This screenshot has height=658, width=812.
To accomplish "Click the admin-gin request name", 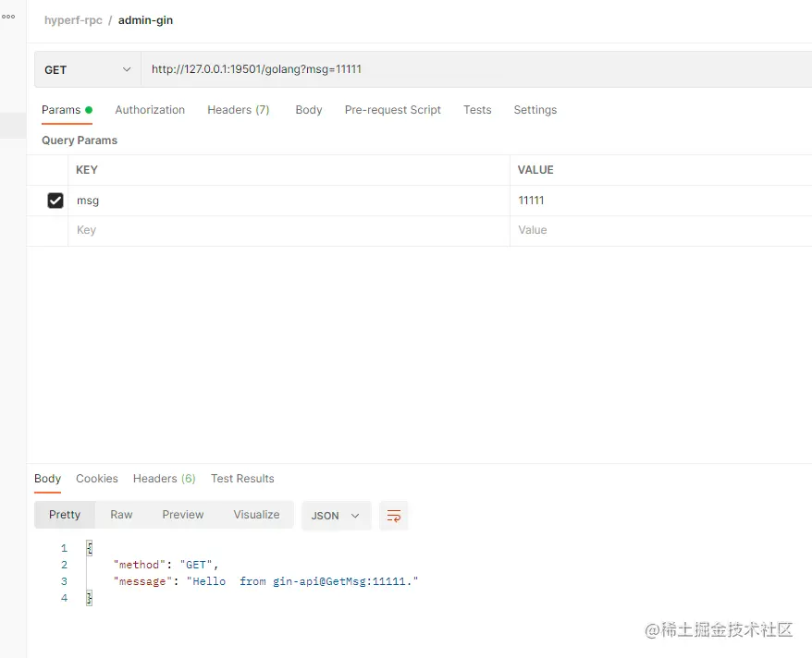I will coord(145,20).
